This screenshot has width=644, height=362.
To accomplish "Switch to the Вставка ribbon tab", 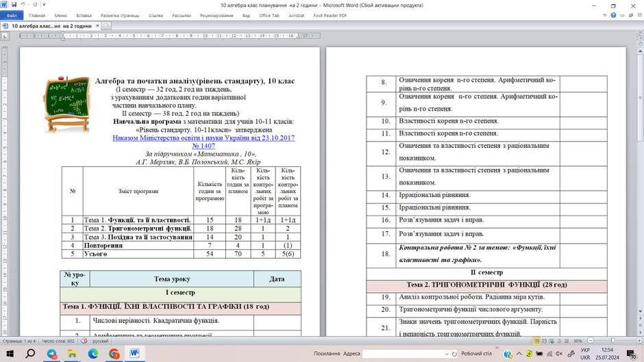I will (84, 16).
